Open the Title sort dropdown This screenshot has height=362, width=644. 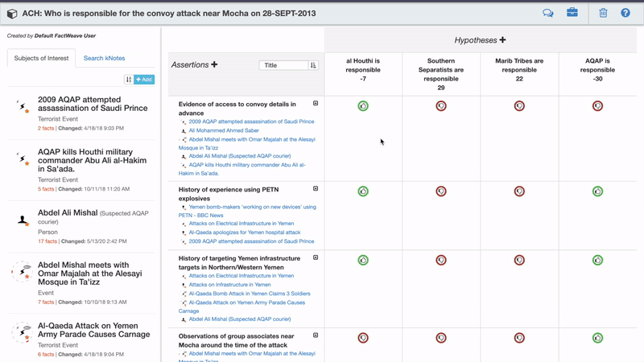(284, 65)
